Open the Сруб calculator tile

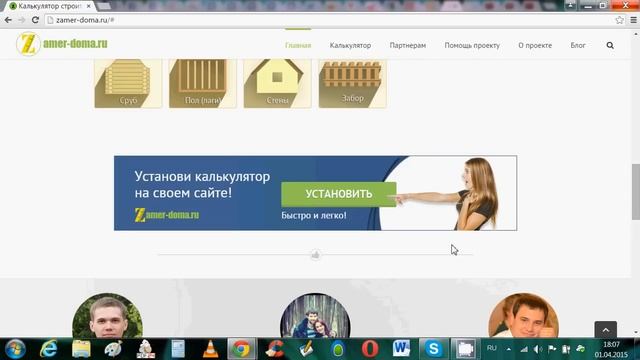point(128,83)
